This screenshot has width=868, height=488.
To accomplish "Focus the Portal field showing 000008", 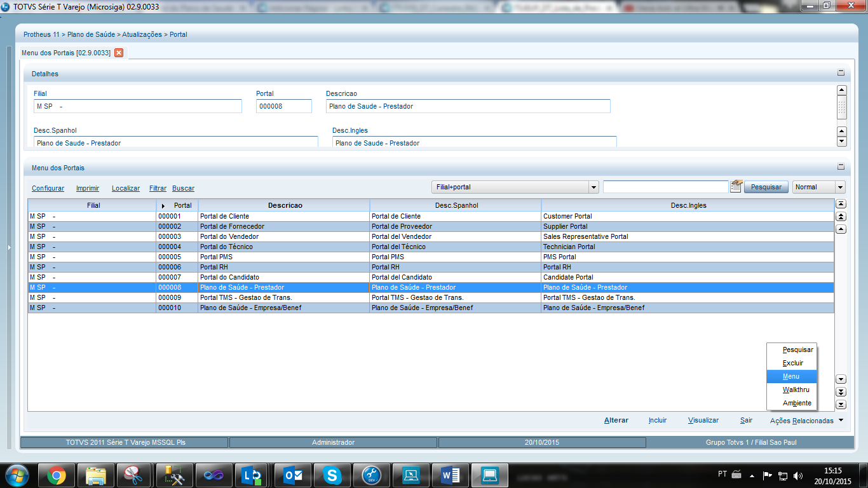I will 284,106.
